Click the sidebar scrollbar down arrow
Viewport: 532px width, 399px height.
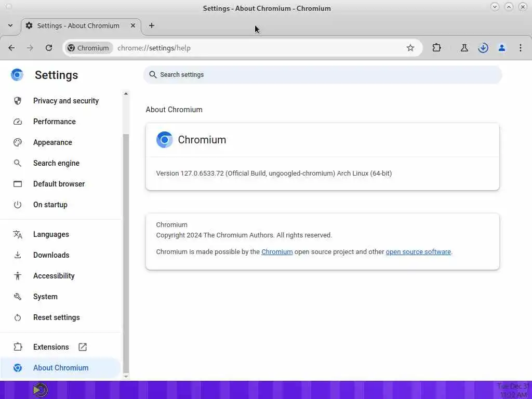pos(126,376)
